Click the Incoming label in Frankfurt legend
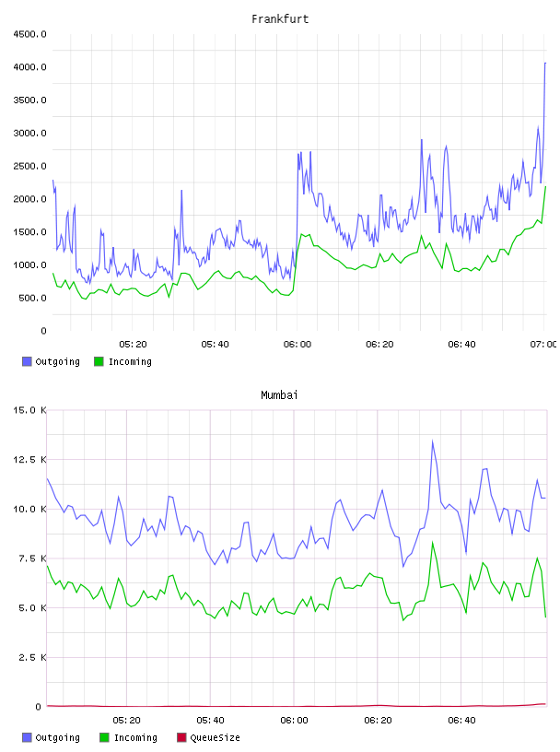The width and height of the screenshot is (560, 752). 130,362
